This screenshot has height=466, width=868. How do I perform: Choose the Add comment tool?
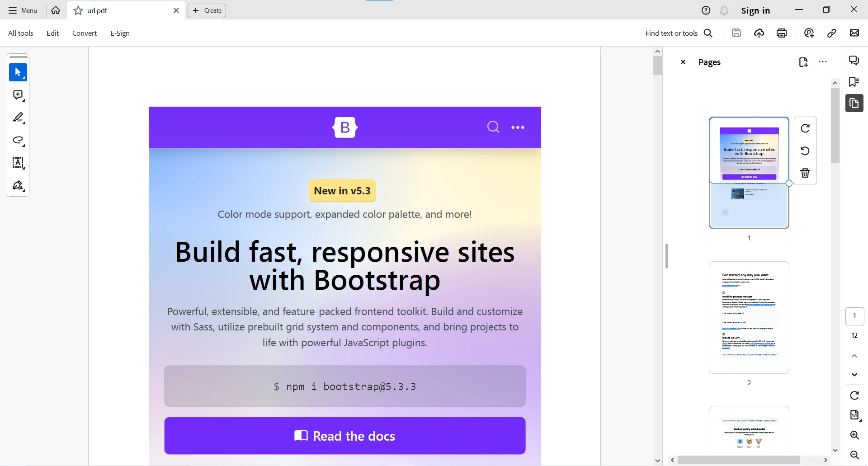tap(18, 95)
